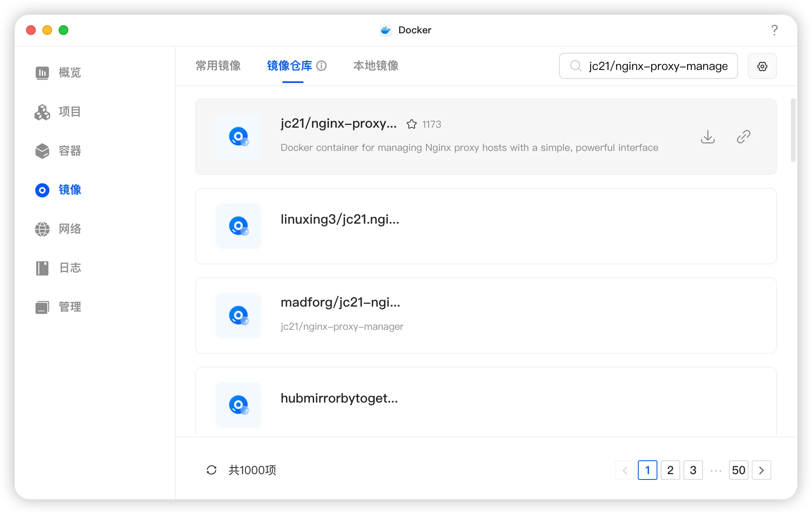
Task: Go to page 3 of results
Action: click(x=693, y=470)
